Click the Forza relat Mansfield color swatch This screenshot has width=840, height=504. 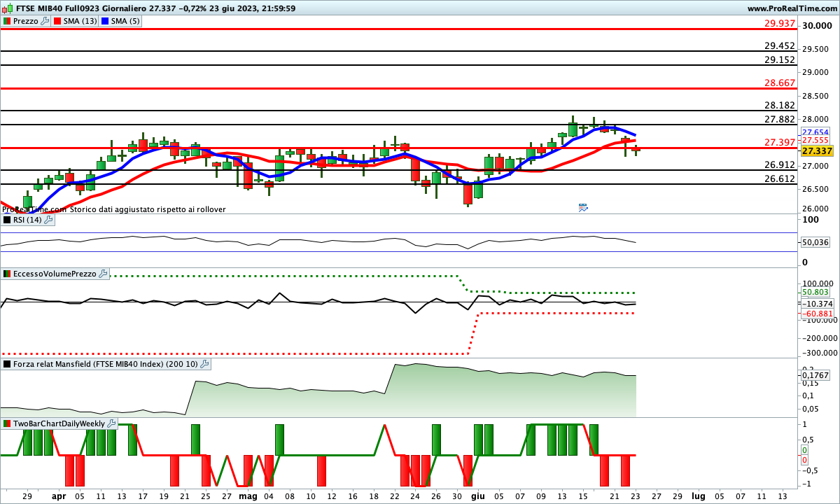click(x=6, y=364)
